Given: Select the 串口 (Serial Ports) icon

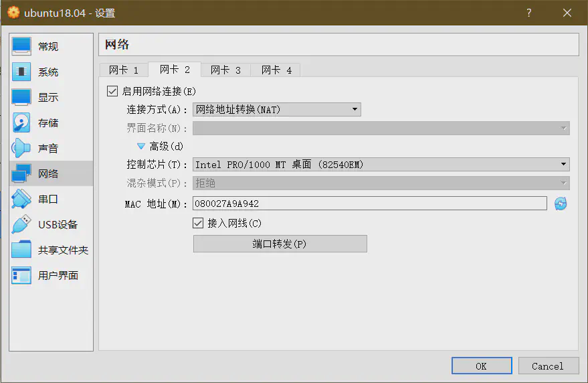Looking at the screenshot, I should (x=21, y=199).
